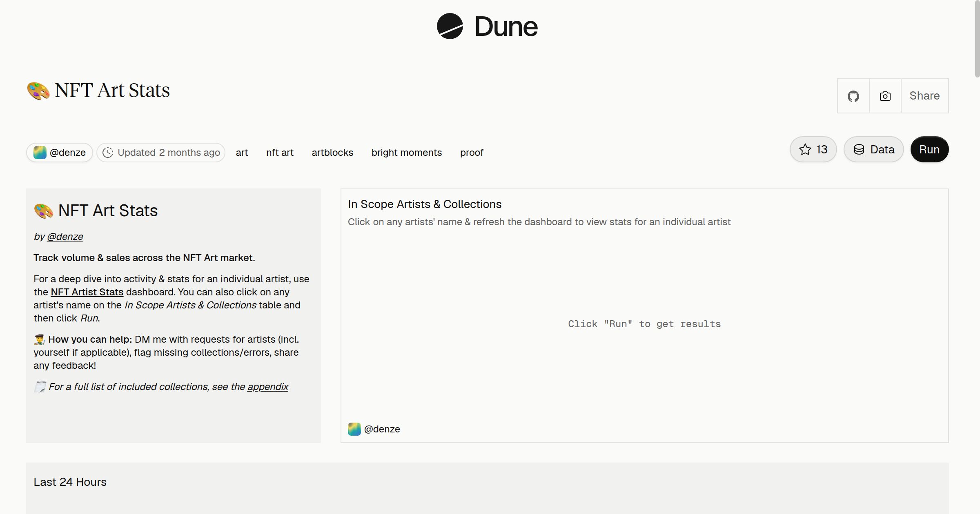Screen dimensions: 980x514
Task: Click the Dune logo icon
Action: coord(450,26)
